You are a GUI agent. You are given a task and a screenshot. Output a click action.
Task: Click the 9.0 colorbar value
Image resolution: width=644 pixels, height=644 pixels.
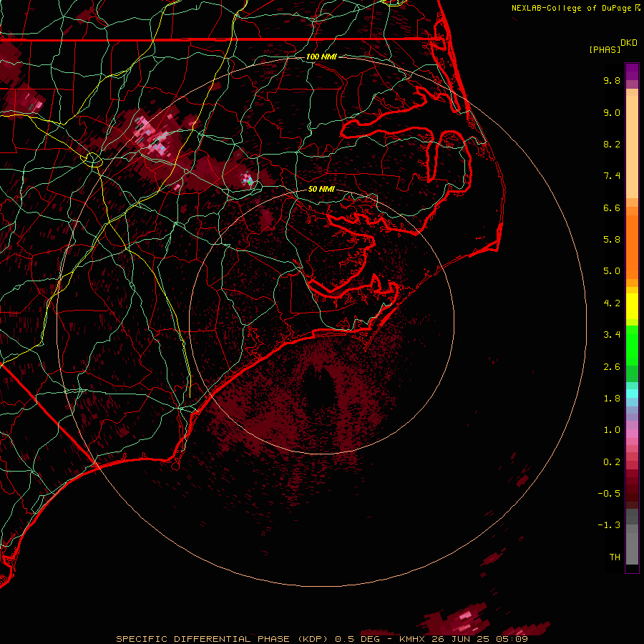[612, 112]
